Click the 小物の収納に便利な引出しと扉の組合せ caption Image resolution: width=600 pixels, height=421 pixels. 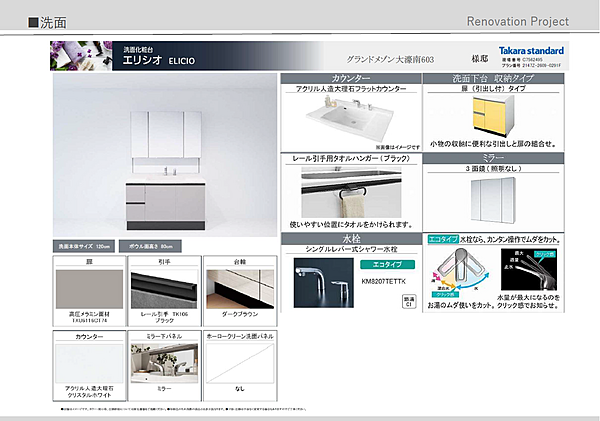pyautogui.click(x=493, y=144)
